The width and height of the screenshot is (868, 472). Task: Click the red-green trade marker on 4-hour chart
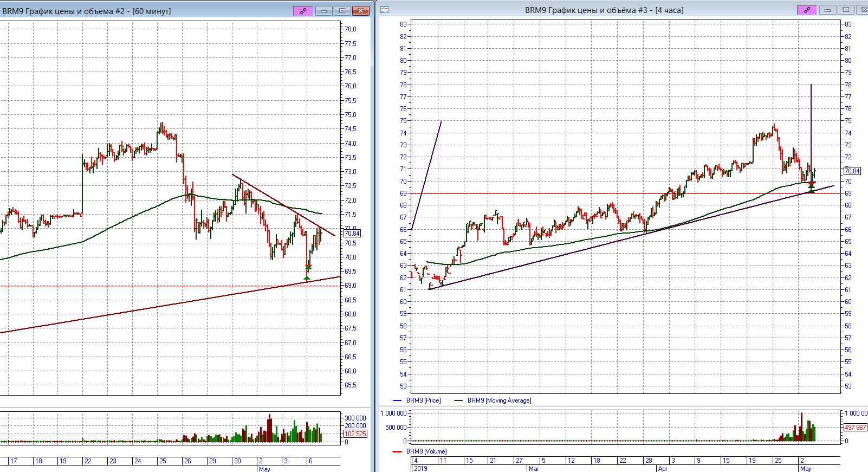click(811, 187)
